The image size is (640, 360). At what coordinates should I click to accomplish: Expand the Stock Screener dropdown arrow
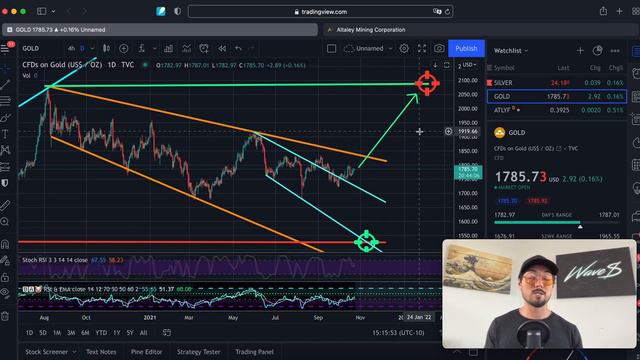(x=74, y=352)
